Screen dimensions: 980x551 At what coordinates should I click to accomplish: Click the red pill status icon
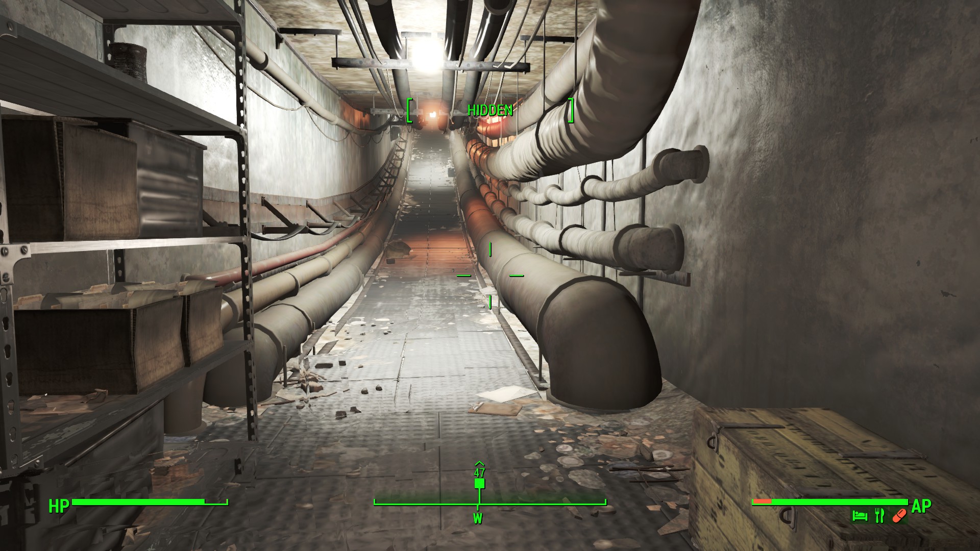point(899,516)
